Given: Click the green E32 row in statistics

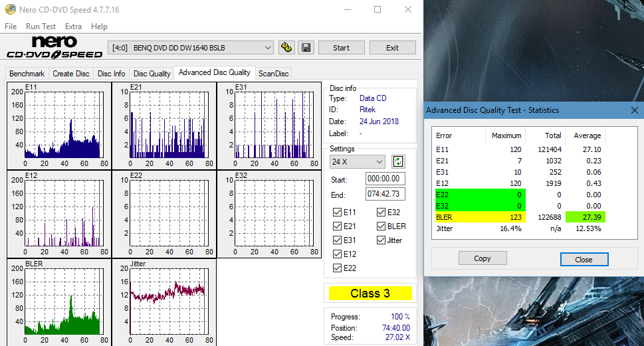Looking at the screenshot, I should (x=480, y=206).
